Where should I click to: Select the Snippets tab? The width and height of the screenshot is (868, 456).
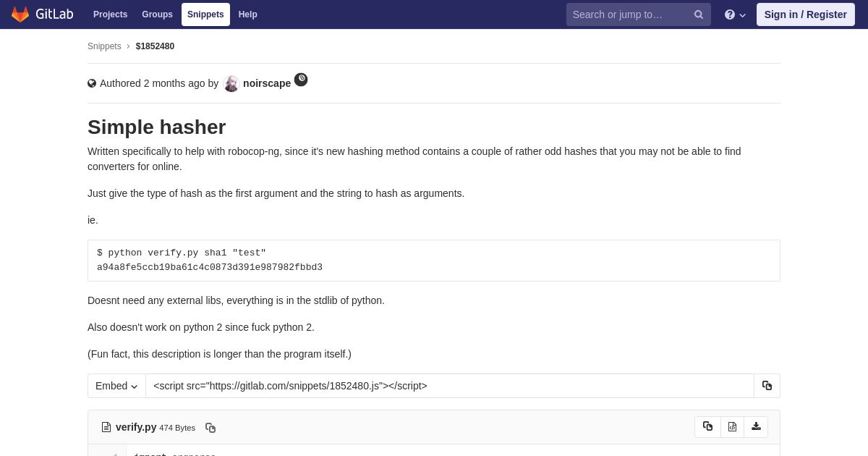point(205,14)
